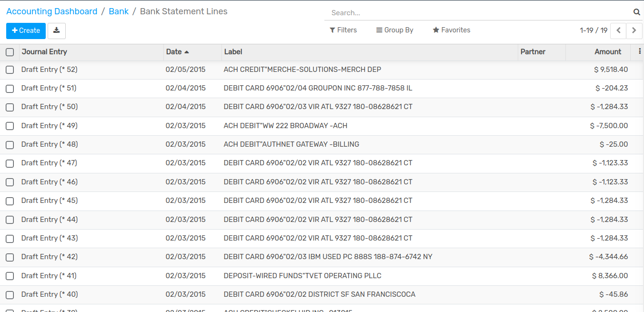Navigate to Accounting Dashboard breadcrumb
Image resolution: width=644 pixels, height=312 pixels.
click(51, 11)
